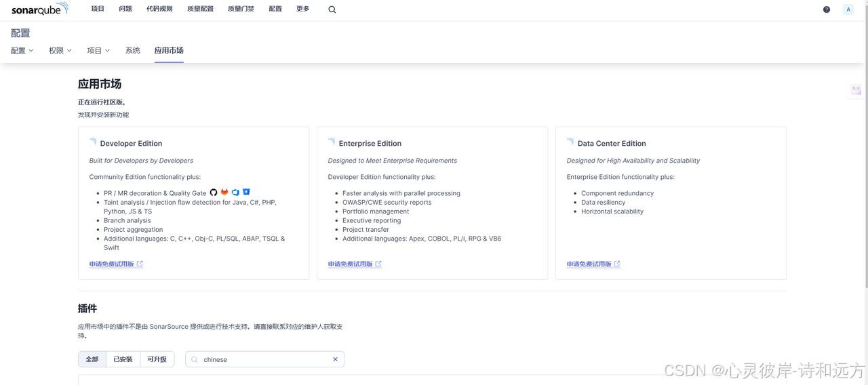
Task: Open 配置 in the top navigation bar
Action: [x=275, y=9]
